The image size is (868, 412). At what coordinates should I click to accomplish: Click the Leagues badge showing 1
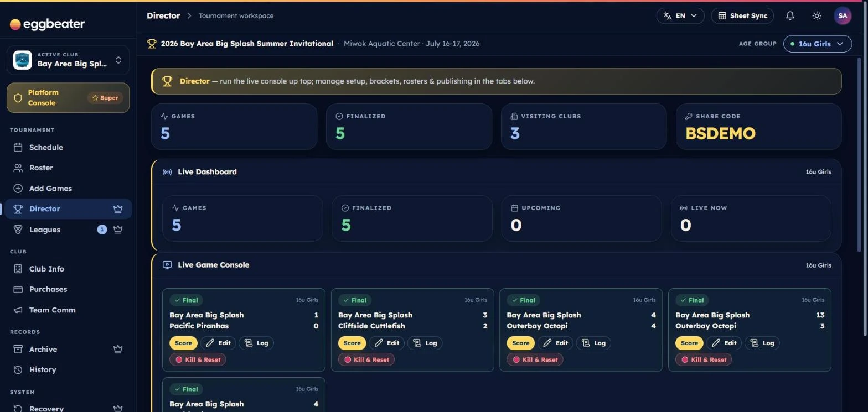click(102, 230)
